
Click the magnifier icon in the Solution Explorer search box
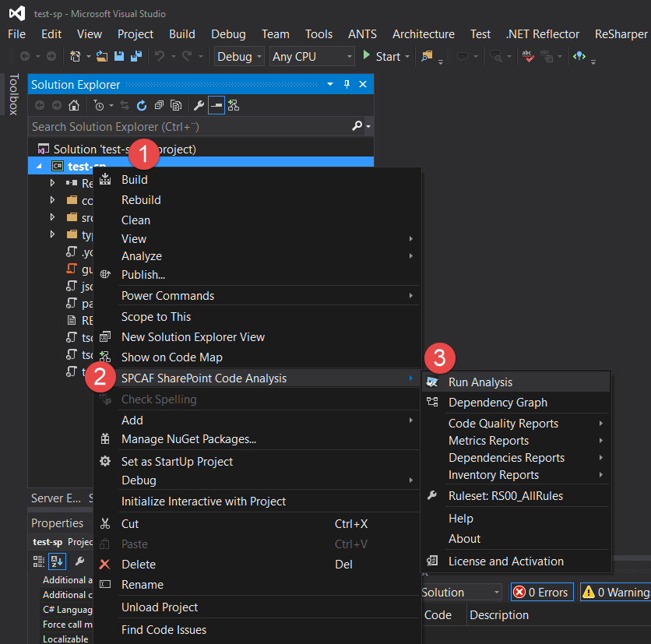[x=357, y=126]
